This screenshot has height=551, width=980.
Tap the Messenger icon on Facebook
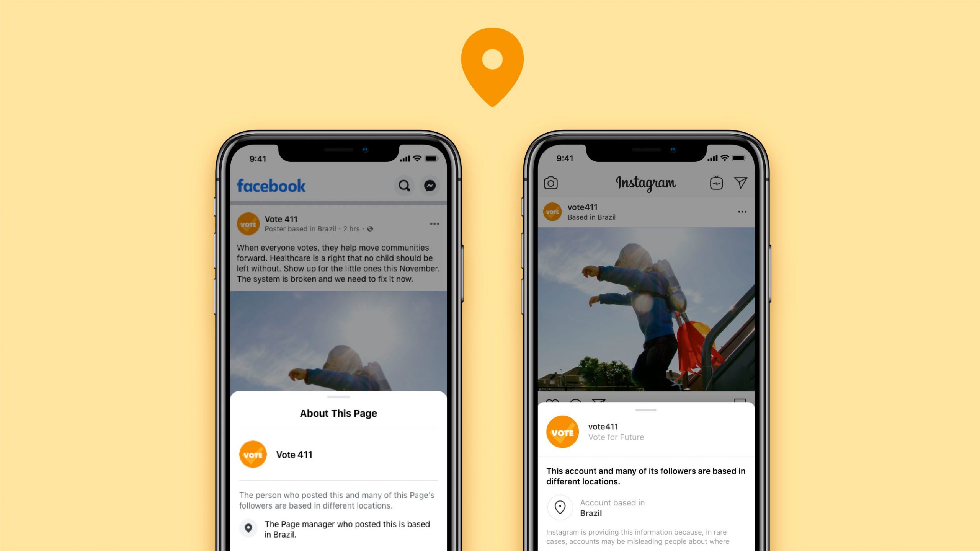point(430,185)
